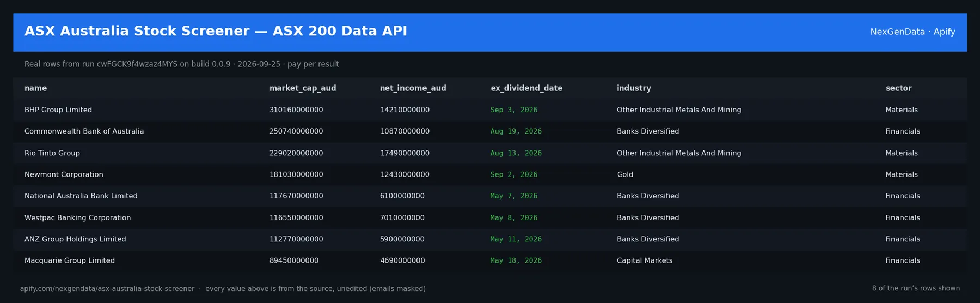The image size is (980, 303).
Task: Click Commonwealth Bank's Banks Diversified industry cell
Action: 648,131
